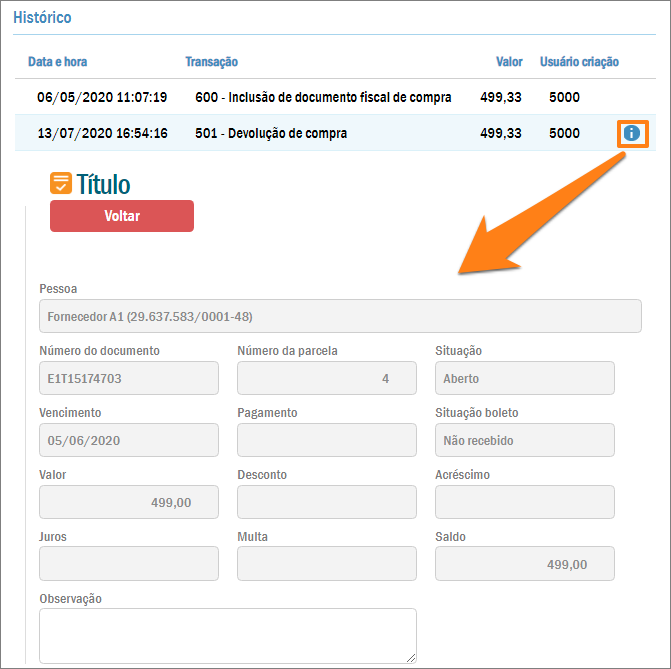Click the Valor column header in Histórico
Screen dimensions: 671x669
509,62
